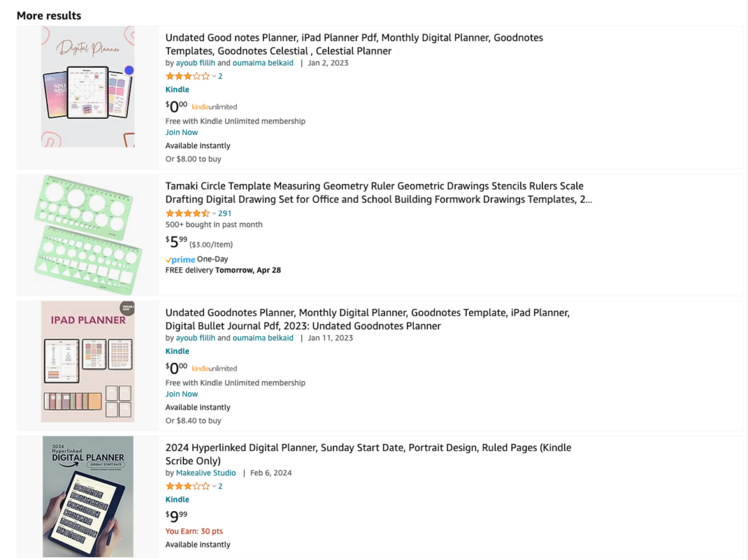Select Kindle format on the Undated Goodnotes Planner listing
748x560 pixels.
(x=178, y=351)
